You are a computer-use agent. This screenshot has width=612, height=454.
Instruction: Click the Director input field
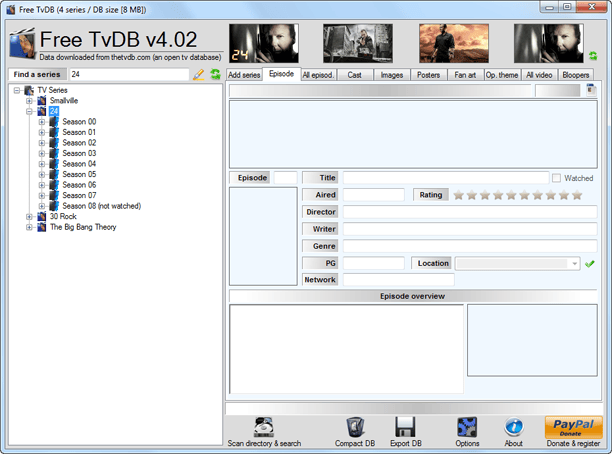(470, 212)
